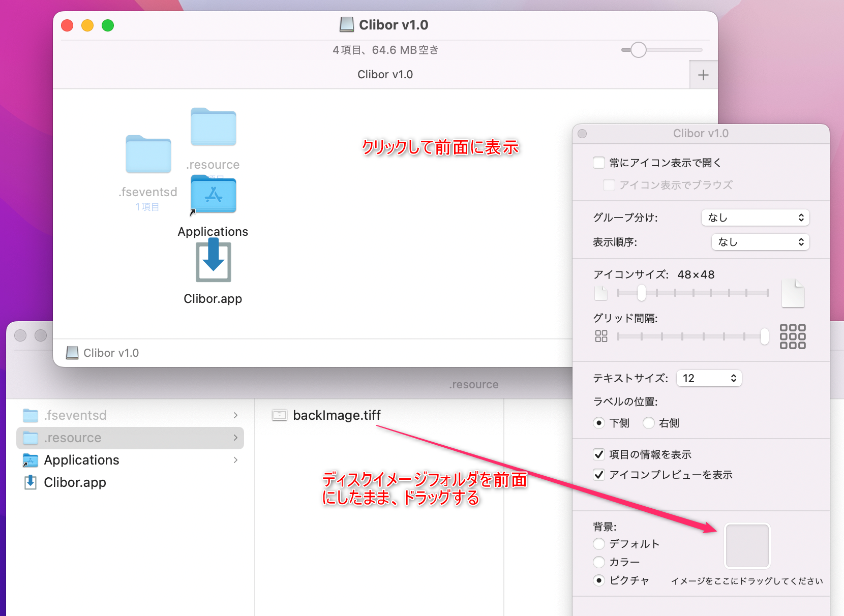Select ピクチャ background radio button

(599, 580)
